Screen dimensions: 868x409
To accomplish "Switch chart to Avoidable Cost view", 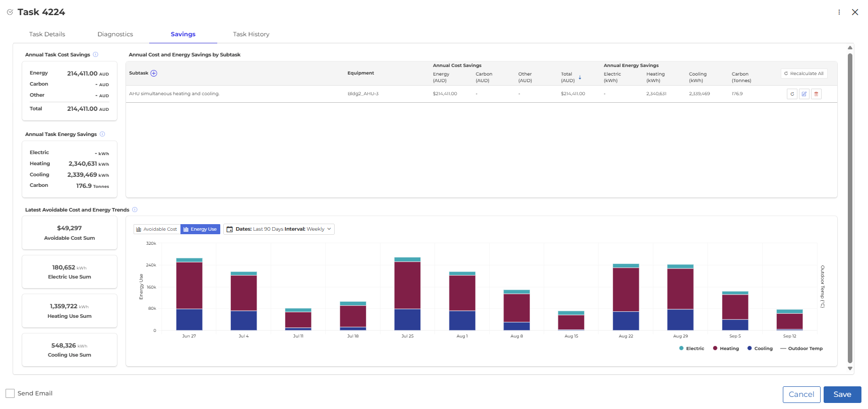I will click(157, 229).
